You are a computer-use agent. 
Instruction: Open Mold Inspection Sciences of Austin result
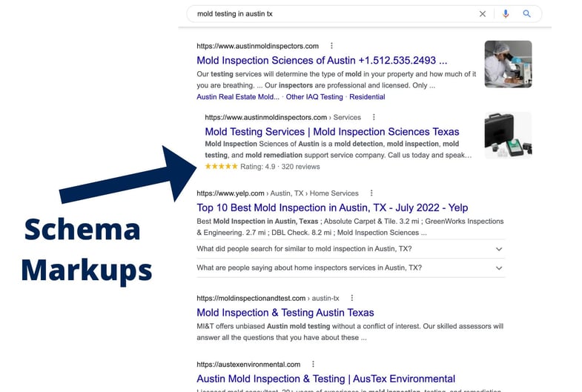point(322,60)
